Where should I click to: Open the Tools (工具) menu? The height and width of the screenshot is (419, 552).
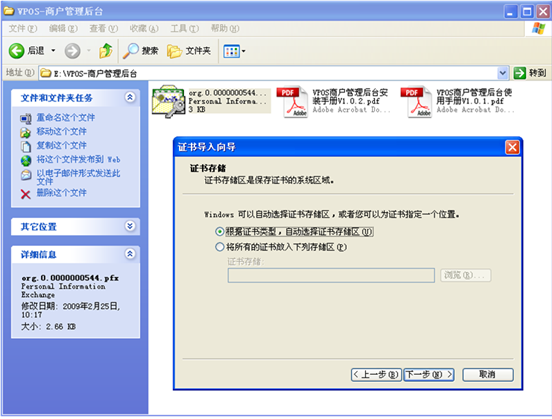point(184,29)
